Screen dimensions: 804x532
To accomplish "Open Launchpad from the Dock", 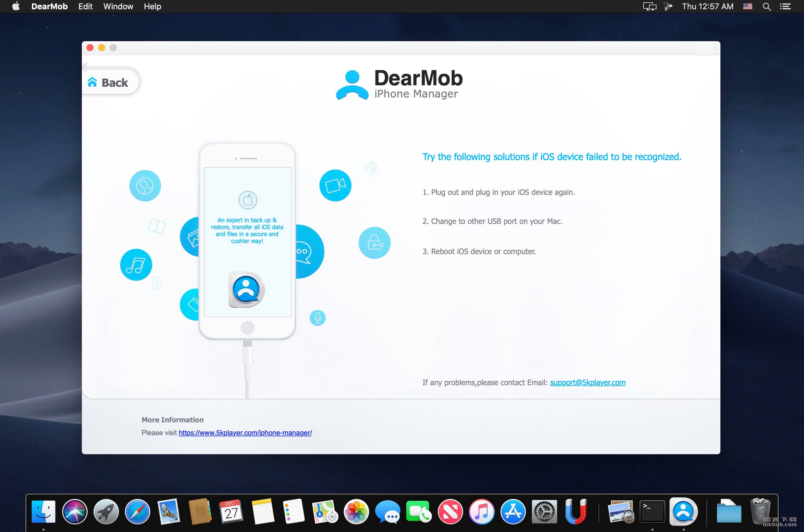I will (106, 511).
